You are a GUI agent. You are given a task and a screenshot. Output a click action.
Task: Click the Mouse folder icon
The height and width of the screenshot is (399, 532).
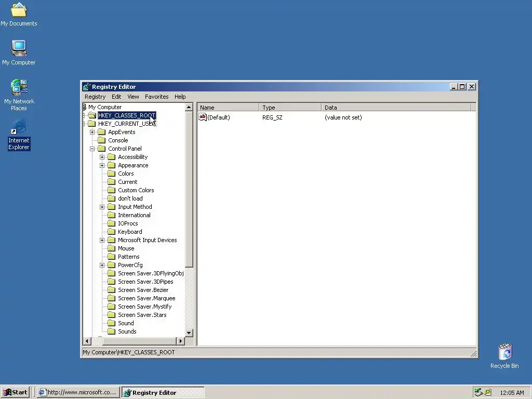point(112,248)
